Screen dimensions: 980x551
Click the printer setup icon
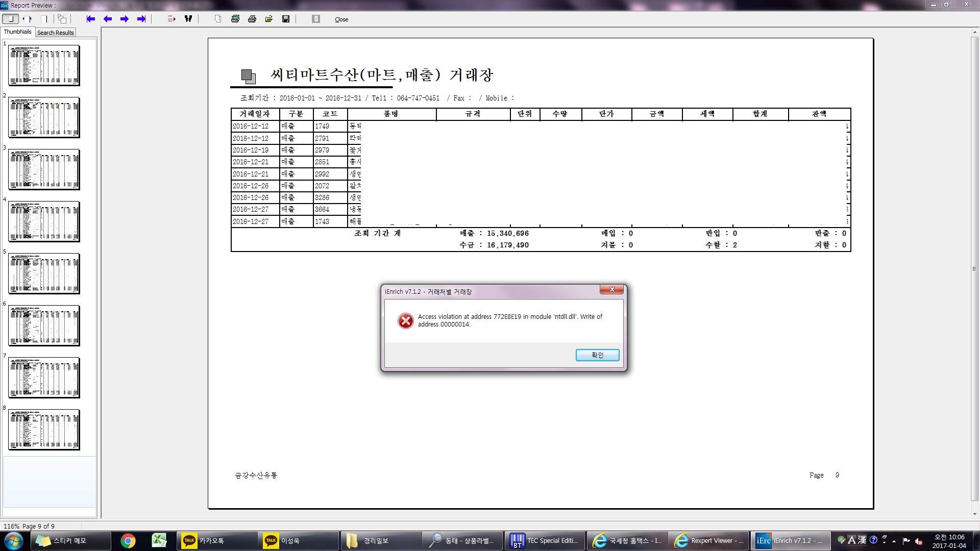coord(235,19)
